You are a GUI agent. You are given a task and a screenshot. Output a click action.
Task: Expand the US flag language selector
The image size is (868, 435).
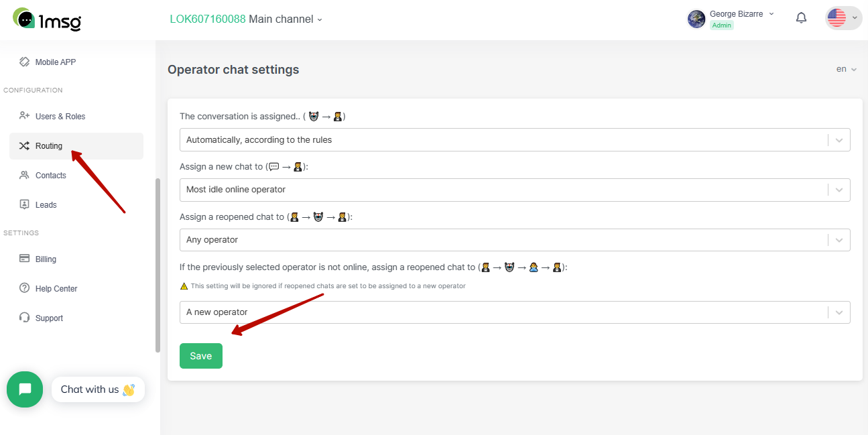coord(843,18)
